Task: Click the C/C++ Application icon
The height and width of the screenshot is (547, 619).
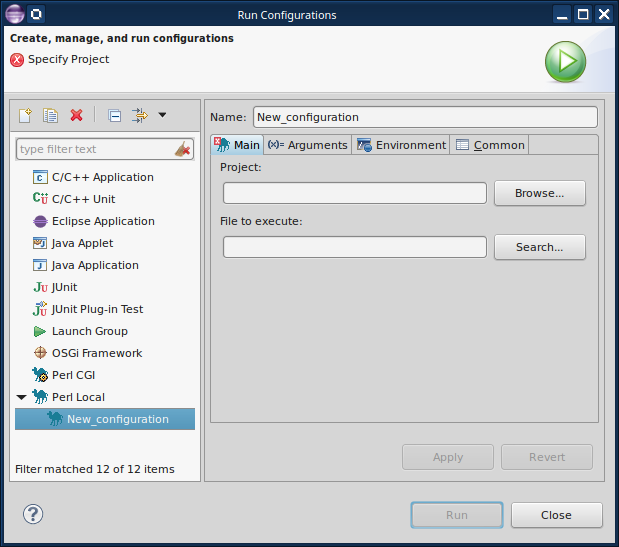Action: pyautogui.click(x=40, y=177)
